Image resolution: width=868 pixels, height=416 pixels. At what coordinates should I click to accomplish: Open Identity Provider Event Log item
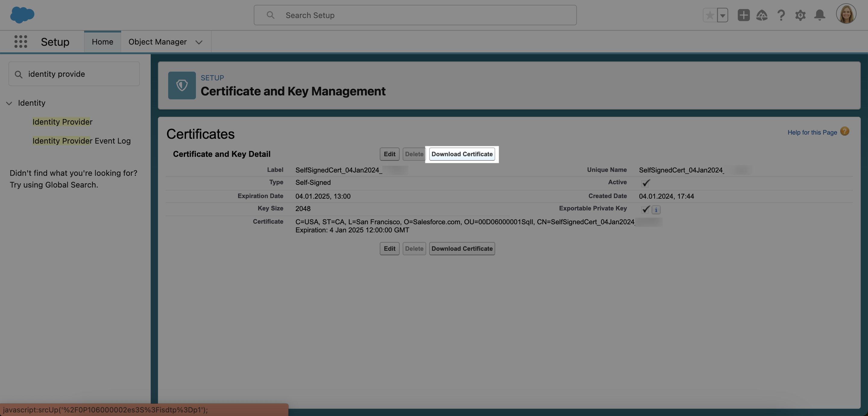81,141
